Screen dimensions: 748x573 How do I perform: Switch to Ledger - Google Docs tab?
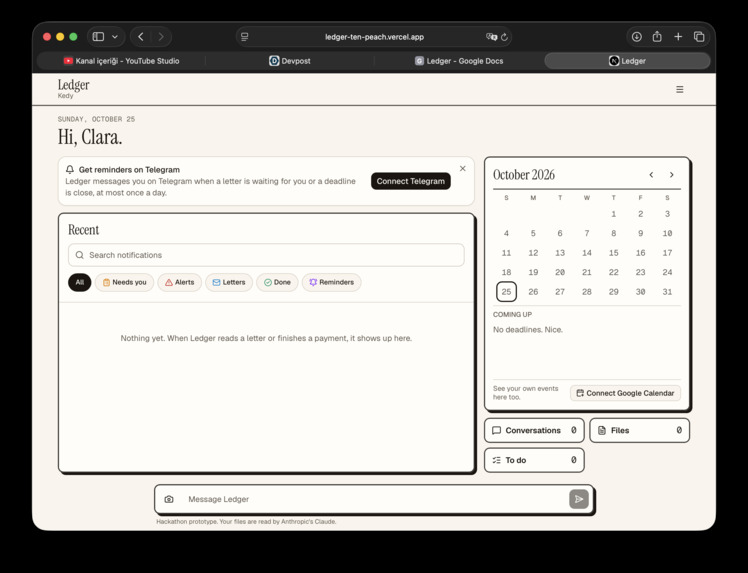click(459, 61)
